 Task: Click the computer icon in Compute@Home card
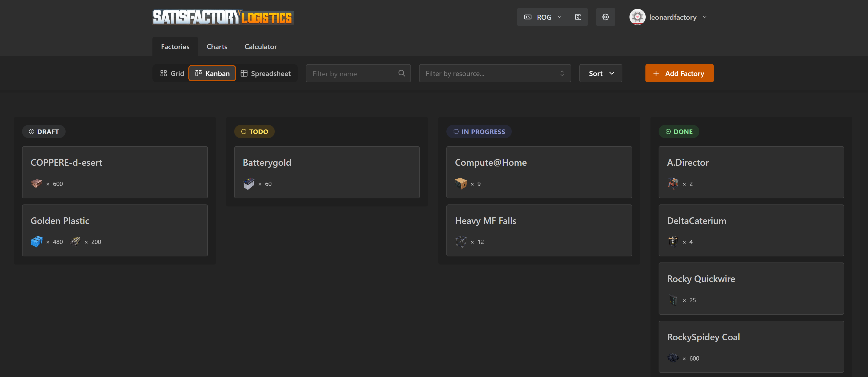(461, 183)
